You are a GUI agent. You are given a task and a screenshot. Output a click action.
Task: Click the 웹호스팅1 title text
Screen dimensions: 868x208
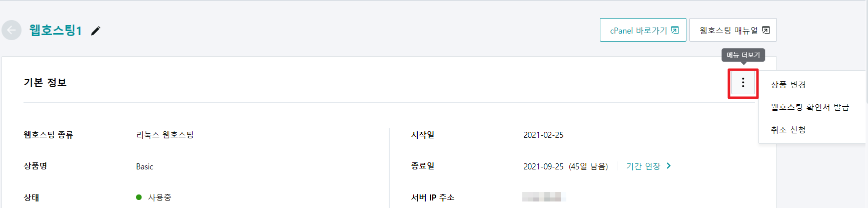(x=56, y=30)
